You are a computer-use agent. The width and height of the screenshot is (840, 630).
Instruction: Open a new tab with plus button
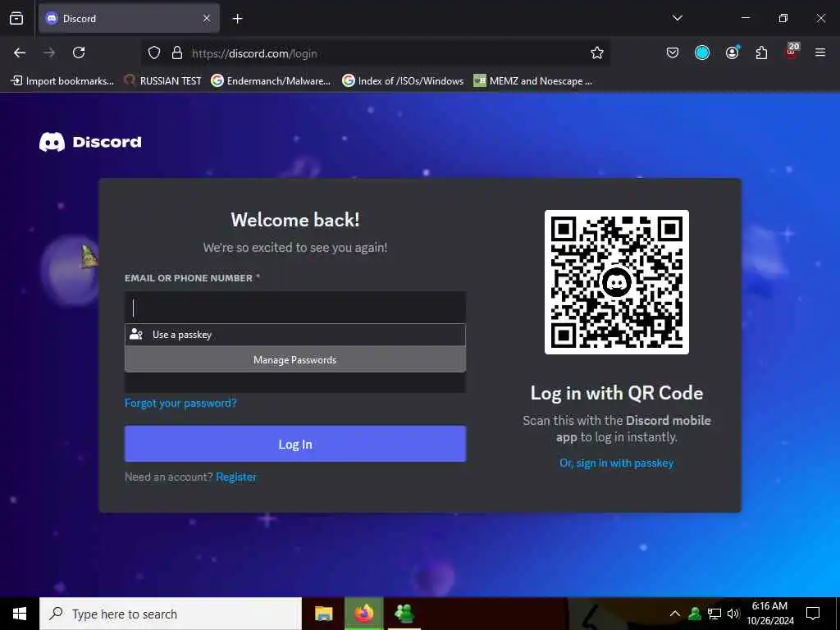(x=237, y=19)
